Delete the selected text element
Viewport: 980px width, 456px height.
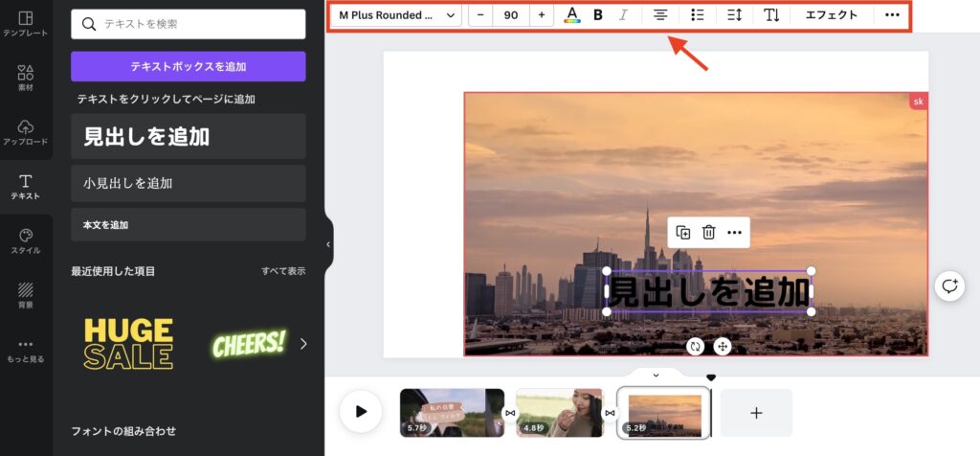pos(709,233)
